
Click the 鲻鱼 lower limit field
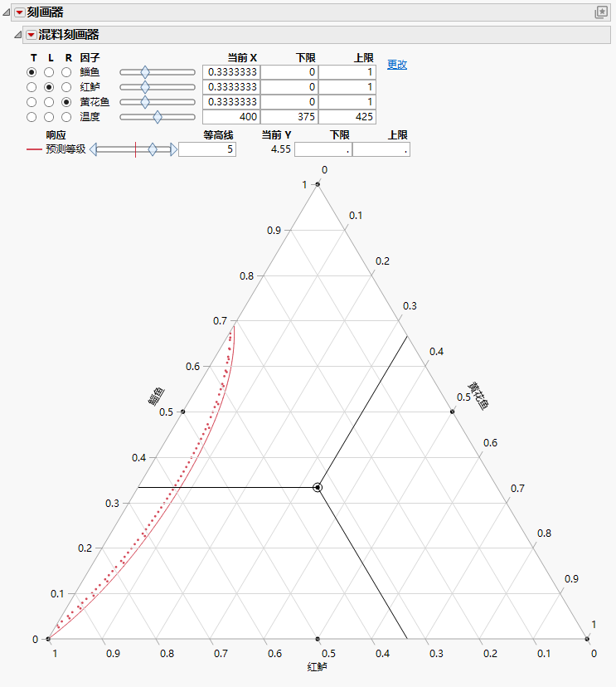[x=289, y=72]
